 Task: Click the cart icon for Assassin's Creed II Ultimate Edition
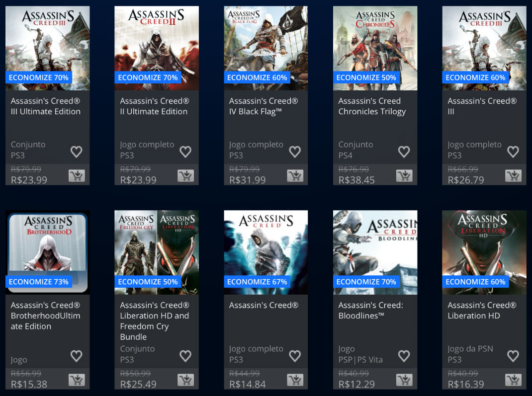[x=186, y=175]
